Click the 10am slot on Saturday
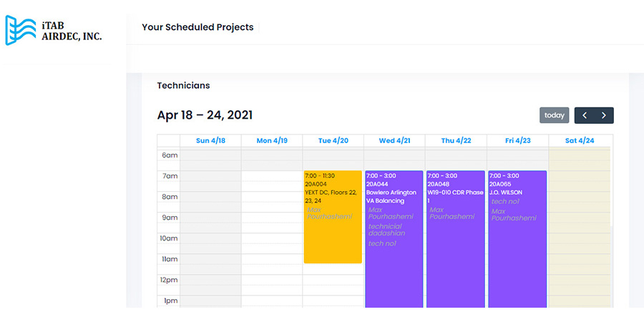Screen dimensions: 644x322 pyautogui.click(x=578, y=238)
